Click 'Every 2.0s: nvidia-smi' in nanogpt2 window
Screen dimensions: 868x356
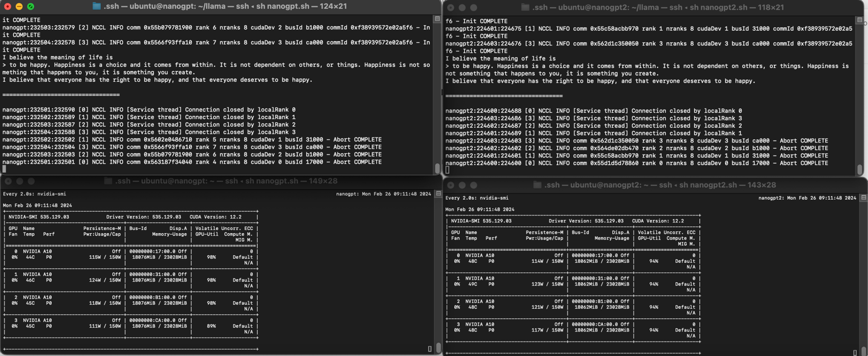(477, 198)
